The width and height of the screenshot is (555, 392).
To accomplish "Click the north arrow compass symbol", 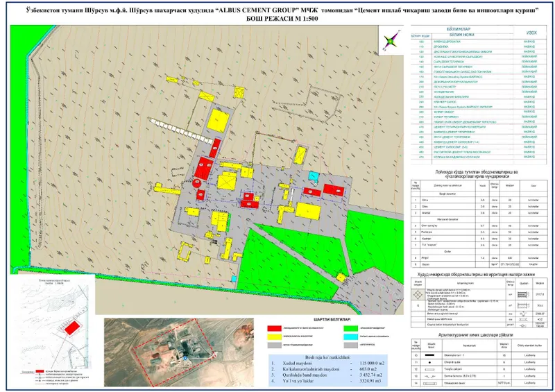I will [x=391, y=40].
